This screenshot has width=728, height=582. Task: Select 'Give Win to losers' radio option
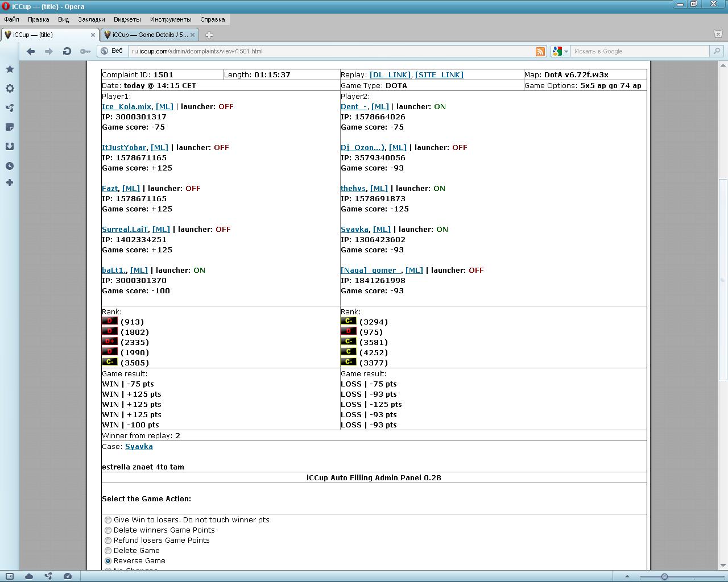tap(108, 520)
